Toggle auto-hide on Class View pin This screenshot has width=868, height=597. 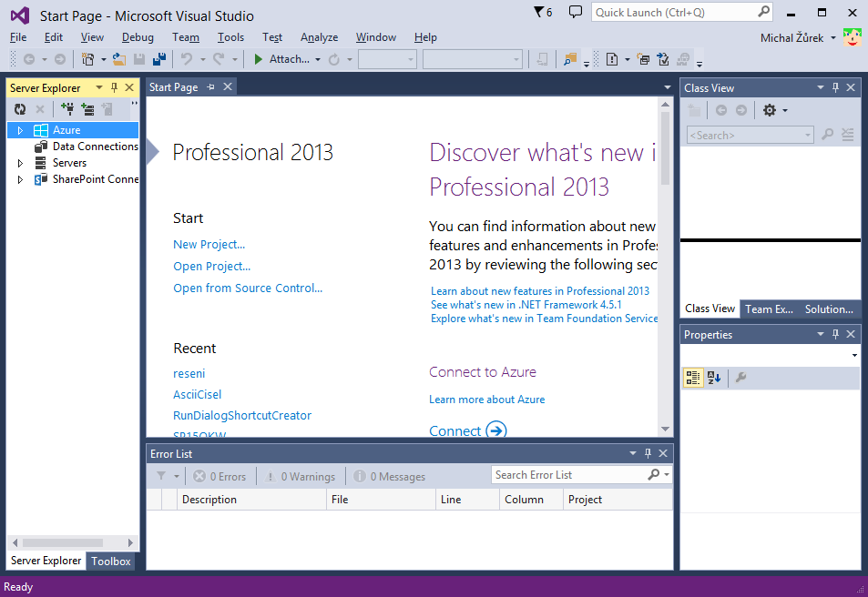pos(836,87)
